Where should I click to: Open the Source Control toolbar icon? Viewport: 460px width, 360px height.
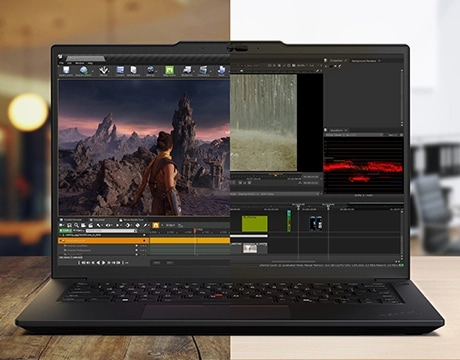(x=83, y=70)
